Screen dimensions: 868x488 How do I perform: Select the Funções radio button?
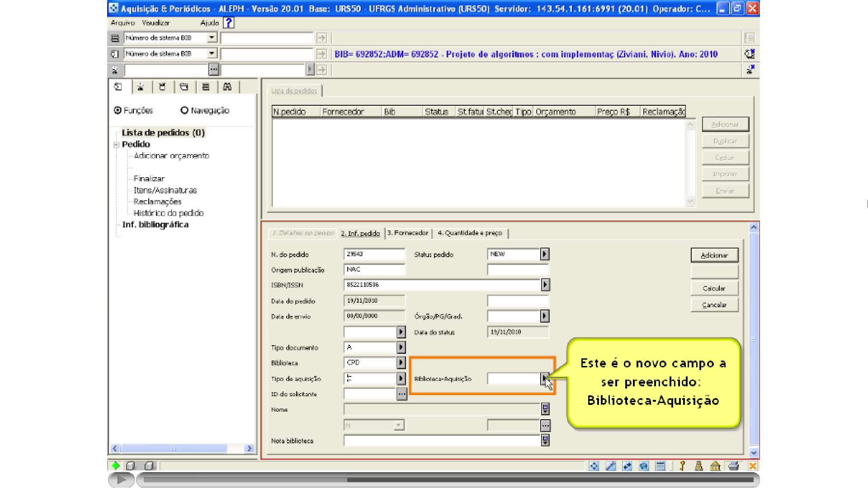pos(118,110)
